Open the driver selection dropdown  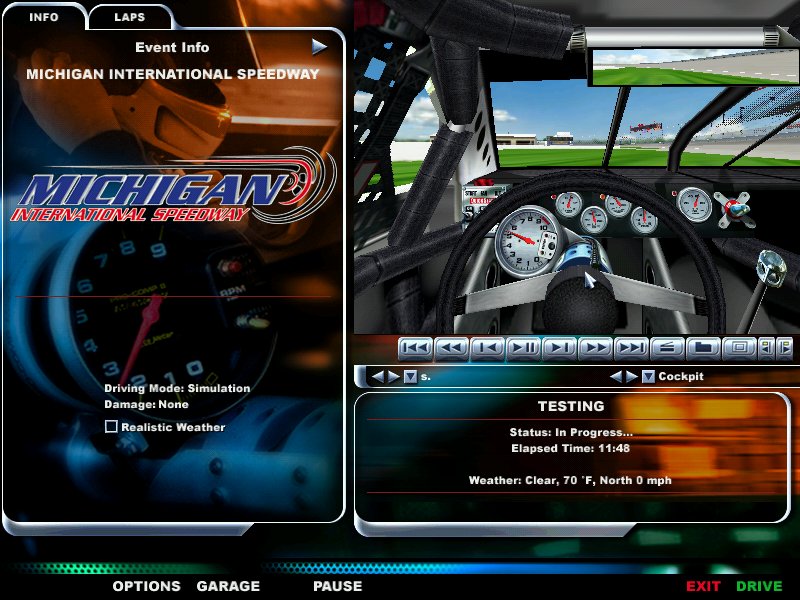(x=410, y=377)
